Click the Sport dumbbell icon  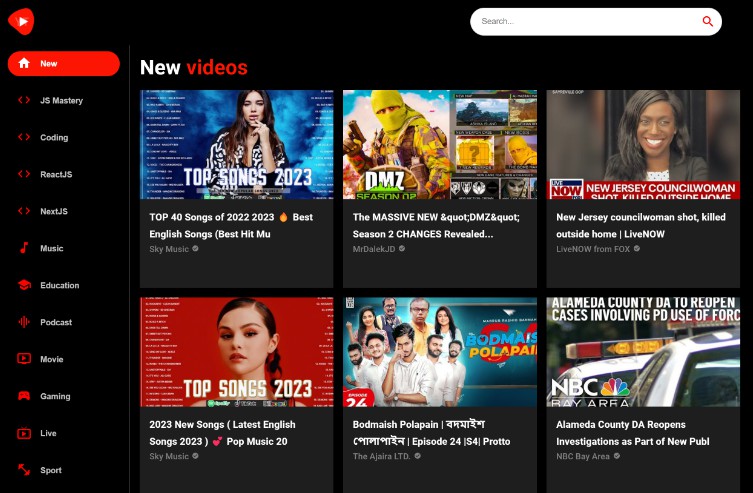[24, 470]
